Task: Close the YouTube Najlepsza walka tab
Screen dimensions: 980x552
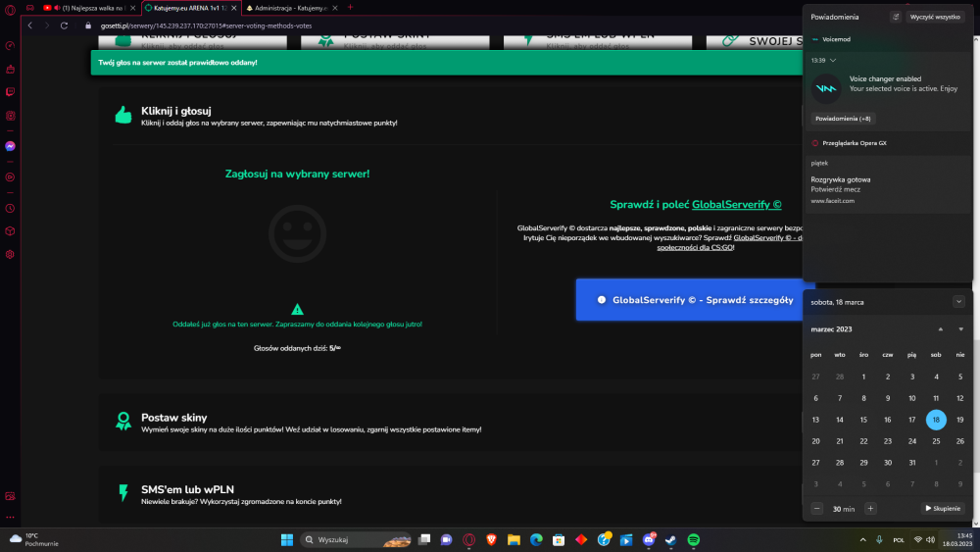Action: 132,8
